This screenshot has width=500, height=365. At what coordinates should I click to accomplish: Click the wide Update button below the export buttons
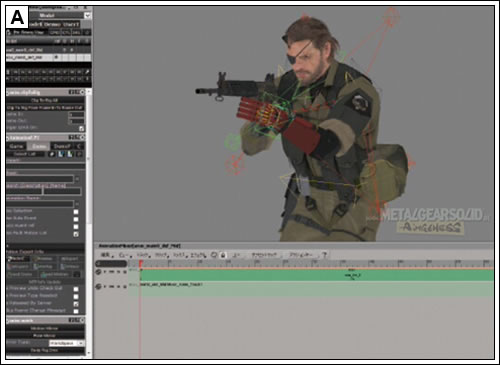click(44, 282)
